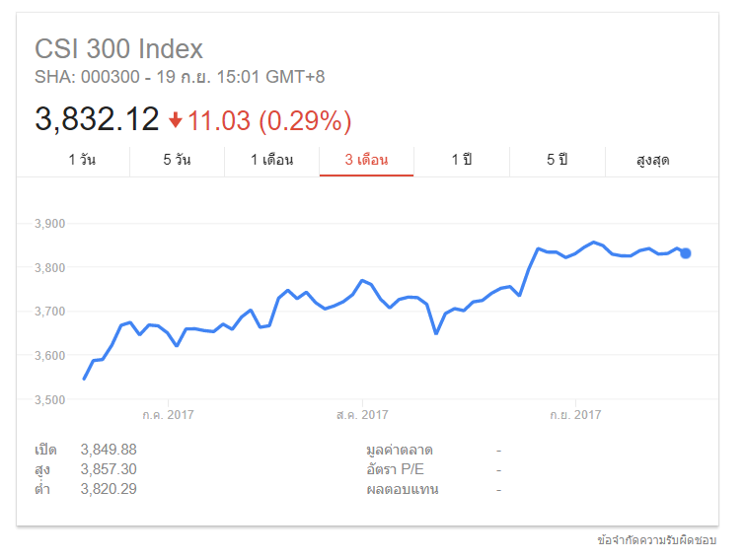746x560 pixels.
Task: Click the ก.ย. 2017 axis label
Action: click(x=574, y=415)
